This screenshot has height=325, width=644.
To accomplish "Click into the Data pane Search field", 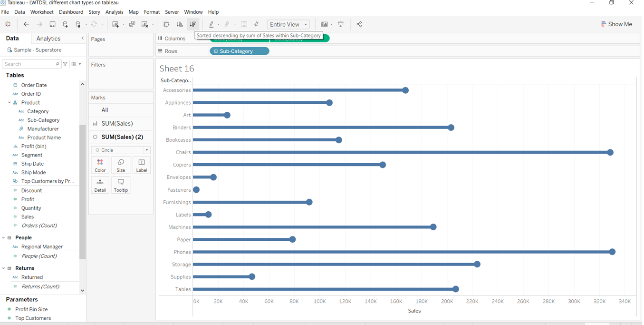I will (29, 64).
